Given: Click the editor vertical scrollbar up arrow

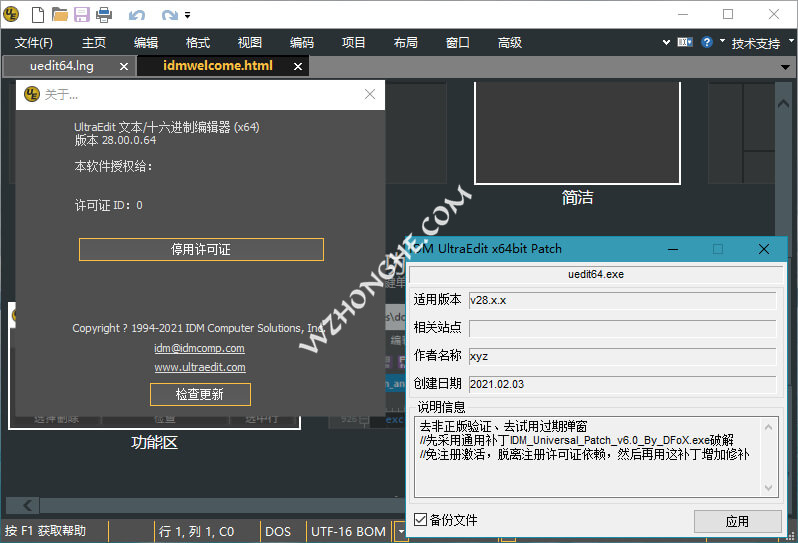Looking at the screenshot, I should (x=783, y=103).
